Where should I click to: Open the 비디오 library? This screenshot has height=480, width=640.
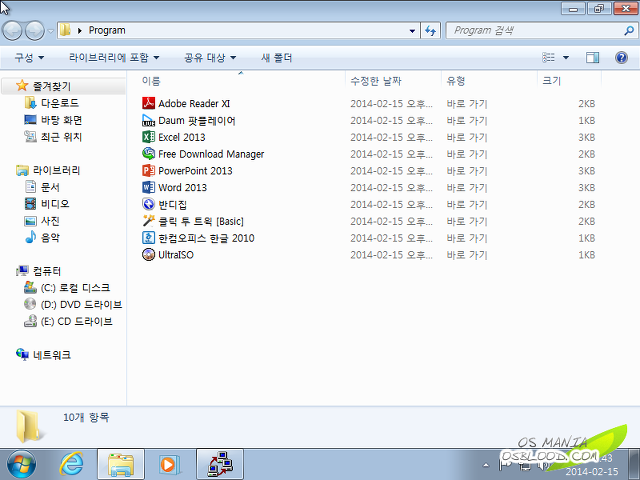coord(55,204)
